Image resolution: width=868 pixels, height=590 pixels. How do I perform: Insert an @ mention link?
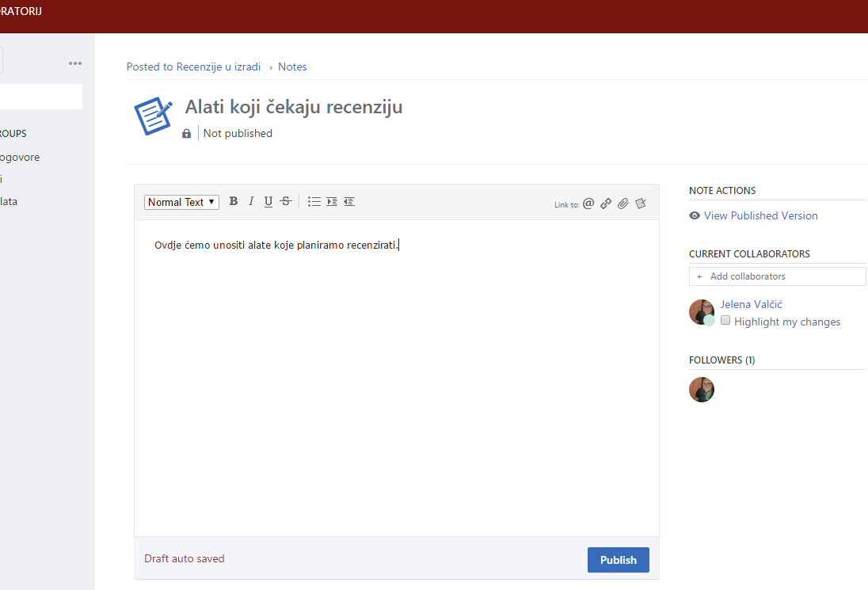coord(588,204)
